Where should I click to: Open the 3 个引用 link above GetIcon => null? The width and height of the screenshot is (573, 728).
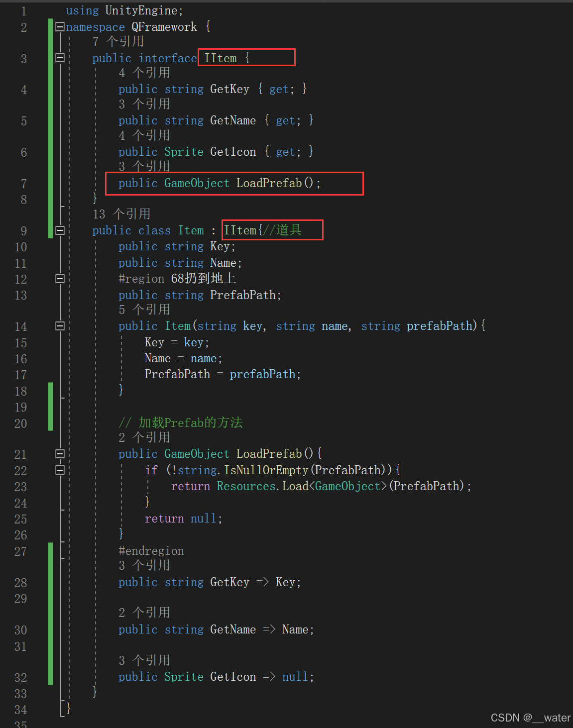coord(144,660)
